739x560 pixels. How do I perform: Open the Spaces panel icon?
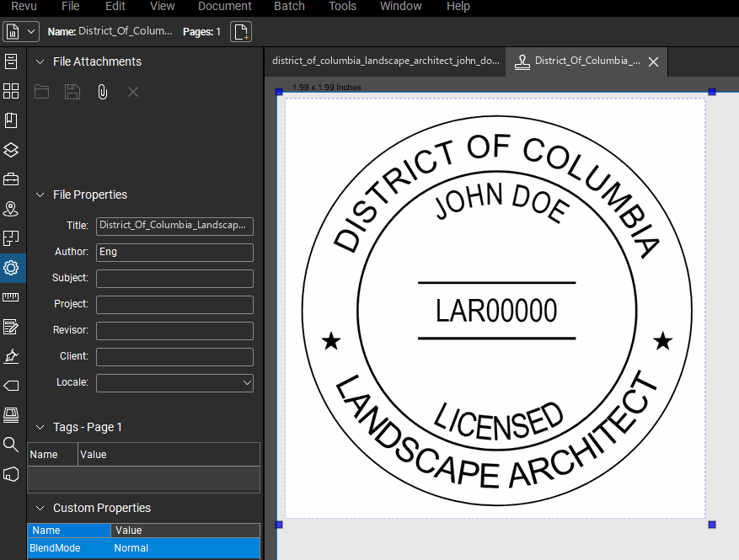(x=11, y=238)
